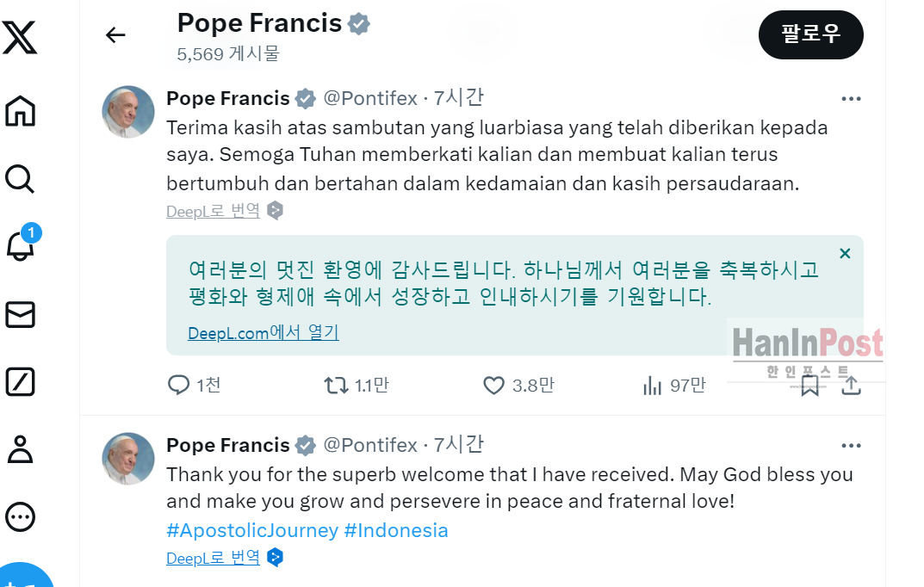Image resolution: width=924 pixels, height=587 pixels.
Task: Open More circle menu in sidebar
Action: [20, 516]
